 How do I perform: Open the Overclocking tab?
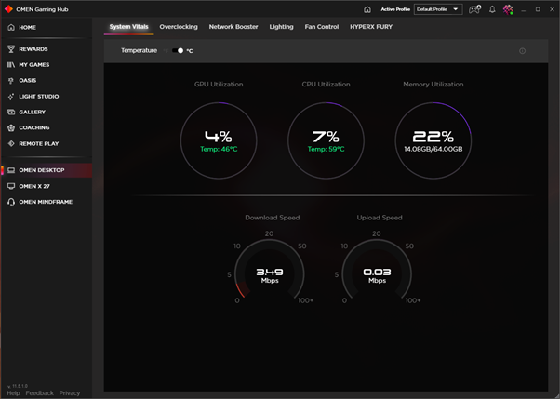pos(179,27)
